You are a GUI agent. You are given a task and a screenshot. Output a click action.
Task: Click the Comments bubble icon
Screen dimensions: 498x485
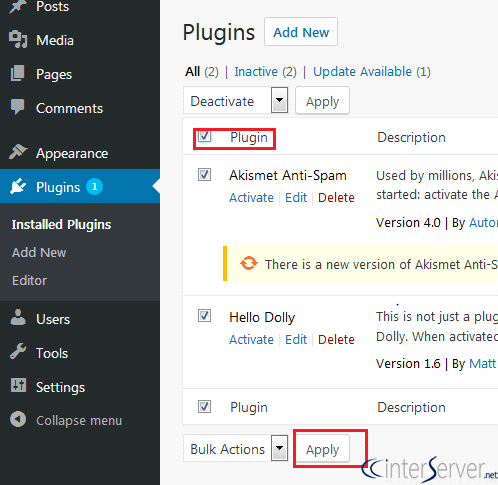click(18, 107)
